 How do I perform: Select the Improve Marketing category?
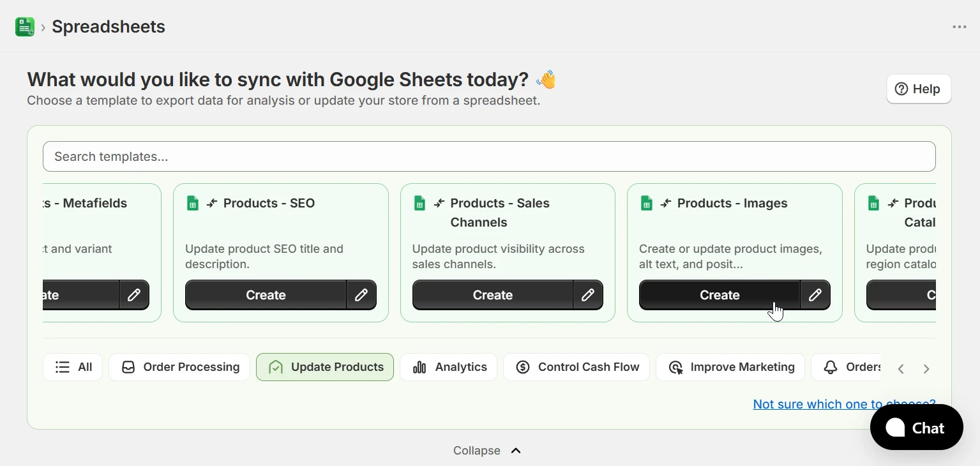point(730,367)
